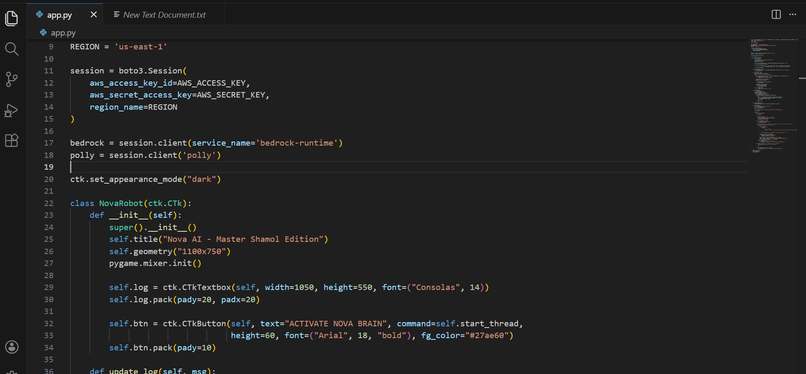Click super().__init__() on line 24
This screenshot has width=806, height=374.
[x=153, y=227]
